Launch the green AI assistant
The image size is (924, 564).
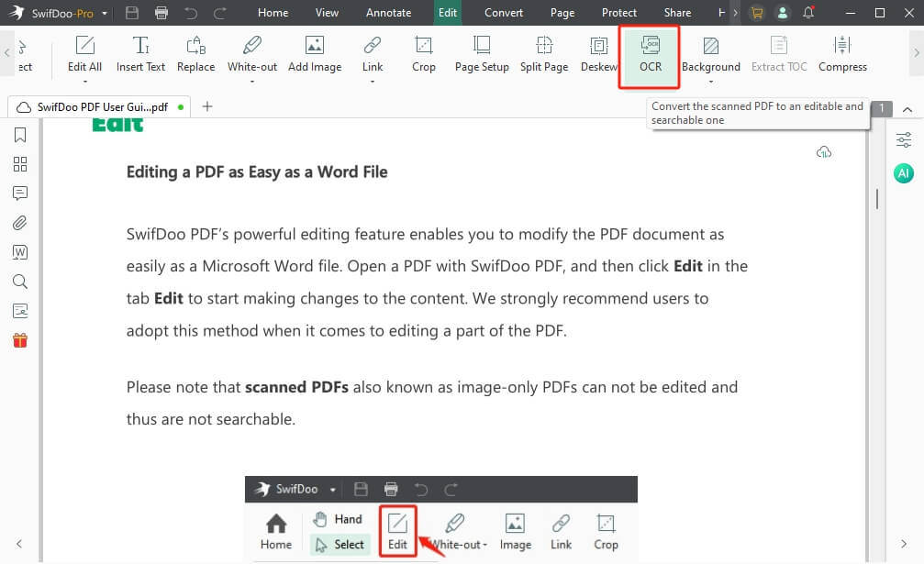[x=904, y=173]
